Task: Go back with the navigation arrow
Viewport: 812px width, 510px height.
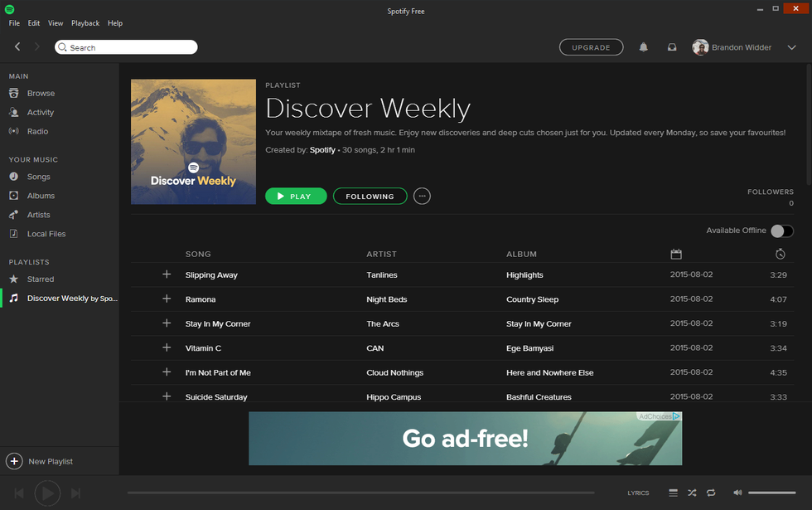Action: (x=17, y=47)
